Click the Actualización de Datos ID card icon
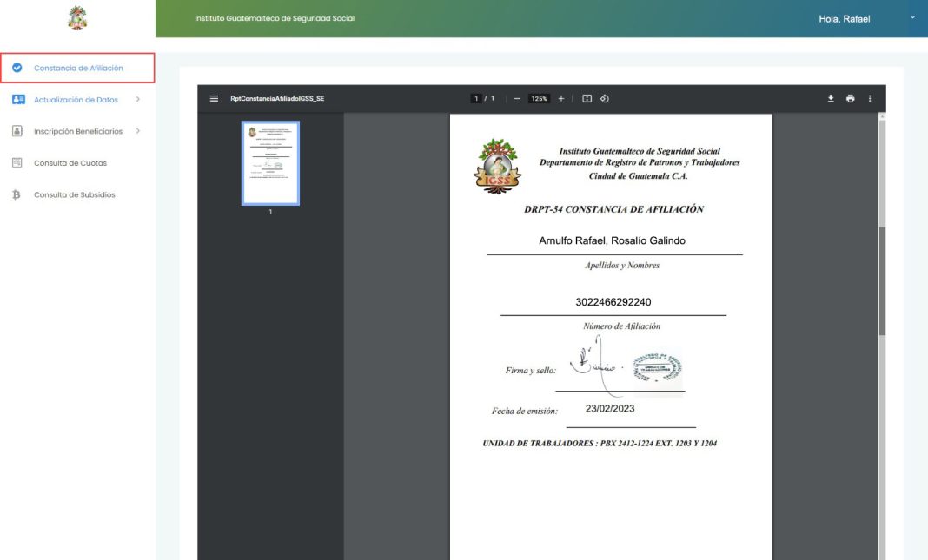This screenshot has width=928, height=560. click(x=18, y=99)
